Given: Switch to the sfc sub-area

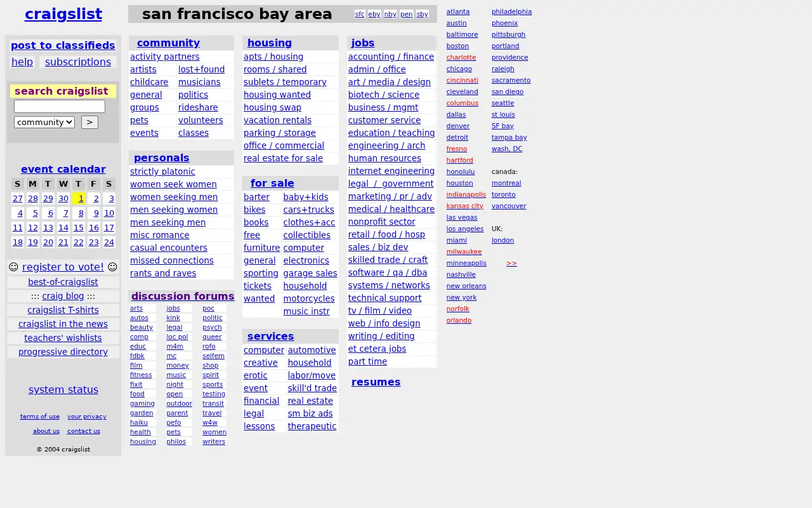Looking at the screenshot, I should (x=360, y=14).
